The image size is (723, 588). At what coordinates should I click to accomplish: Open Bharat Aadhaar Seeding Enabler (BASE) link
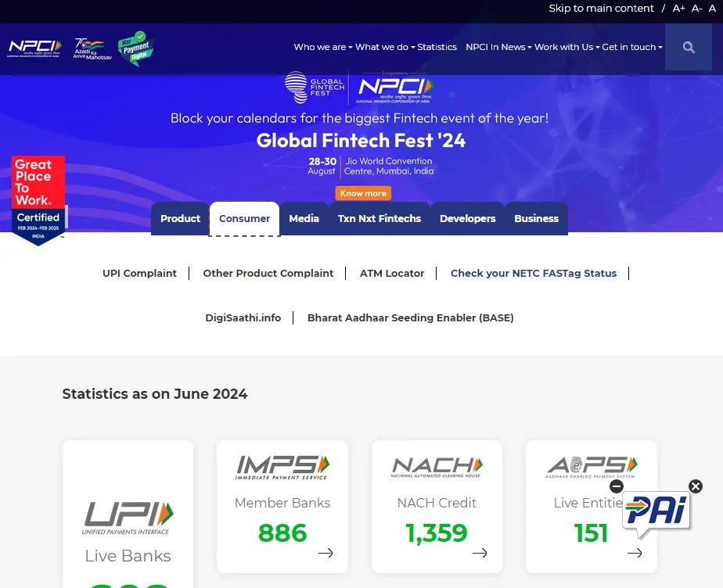tap(410, 318)
